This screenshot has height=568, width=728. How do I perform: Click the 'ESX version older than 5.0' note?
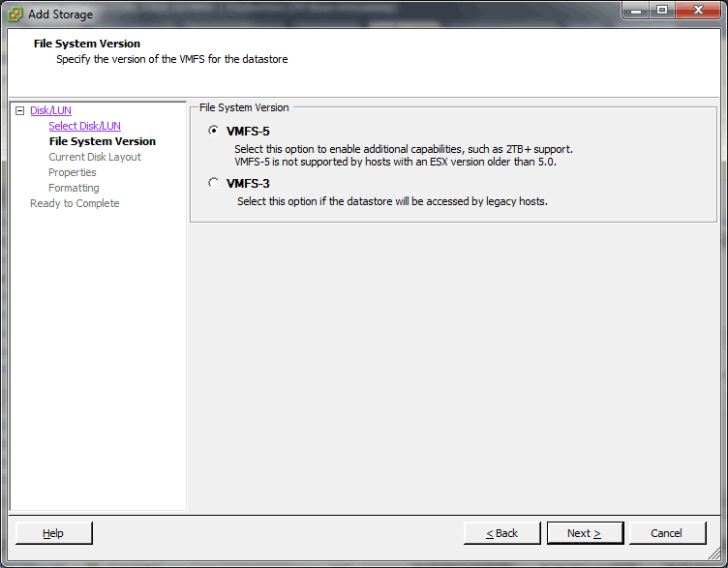(395, 162)
